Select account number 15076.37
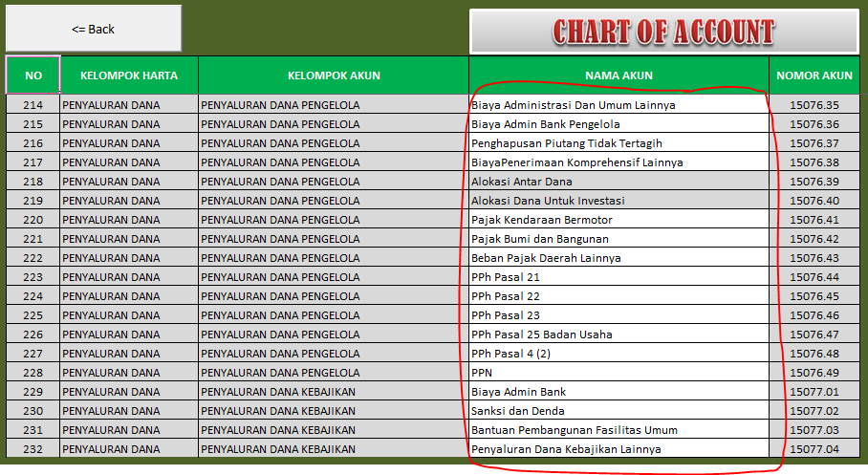 click(814, 142)
